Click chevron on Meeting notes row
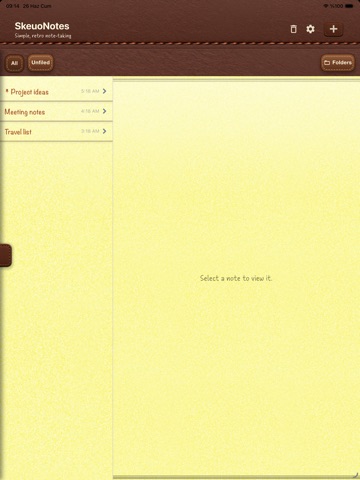The width and height of the screenshot is (360, 480). 105,111
